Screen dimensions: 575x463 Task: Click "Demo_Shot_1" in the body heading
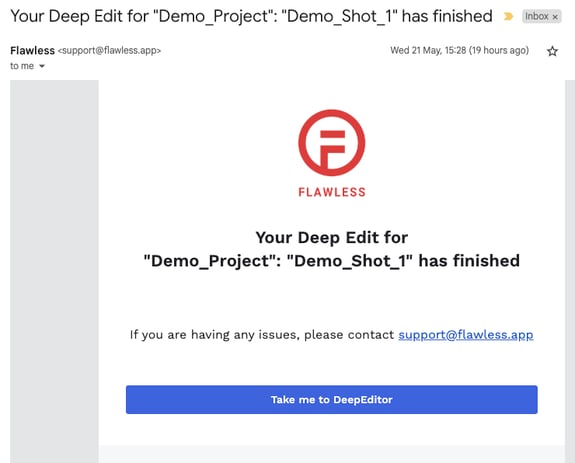click(349, 261)
